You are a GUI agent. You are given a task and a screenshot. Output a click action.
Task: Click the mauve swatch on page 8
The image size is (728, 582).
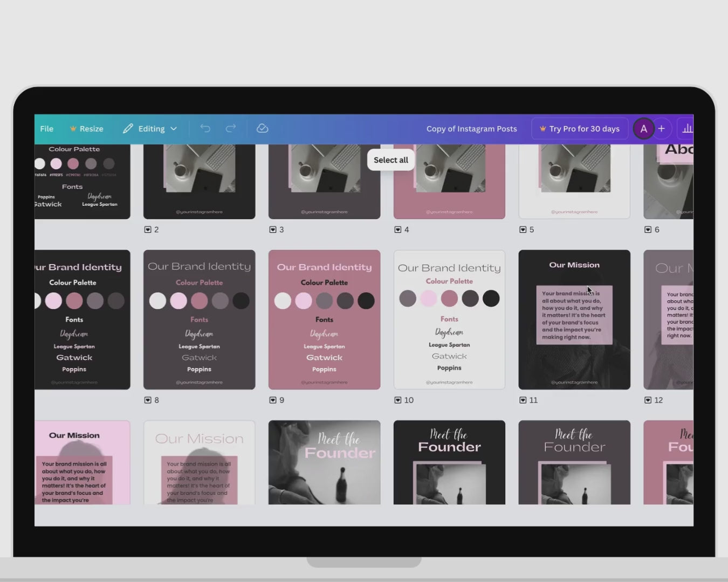(199, 301)
